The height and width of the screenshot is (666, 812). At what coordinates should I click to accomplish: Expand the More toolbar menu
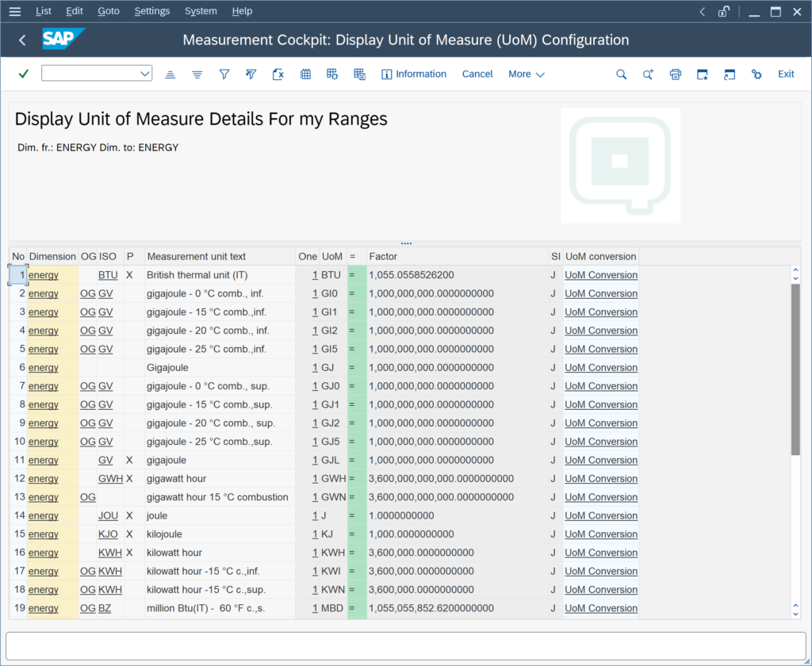pyautogui.click(x=527, y=74)
